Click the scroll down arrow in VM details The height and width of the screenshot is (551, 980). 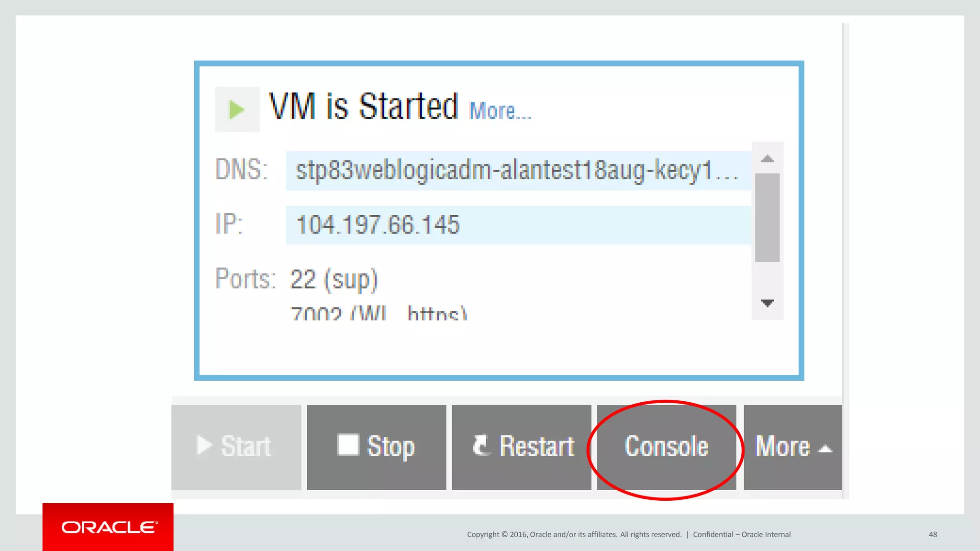pos(767,303)
